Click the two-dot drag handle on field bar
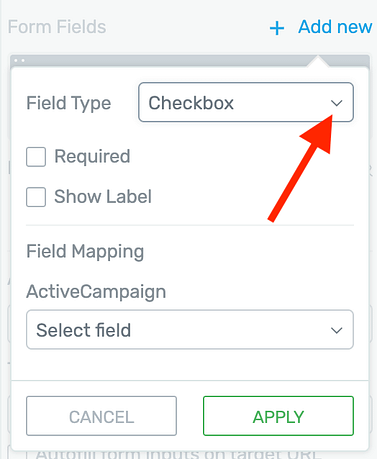This screenshot has height=459, width=377. pos(19,60)
